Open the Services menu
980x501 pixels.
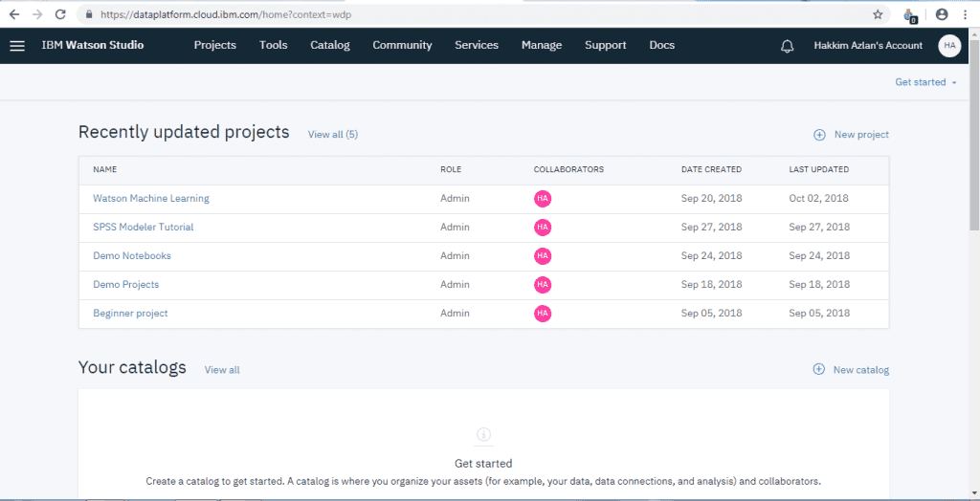click(x=477, y=46)
